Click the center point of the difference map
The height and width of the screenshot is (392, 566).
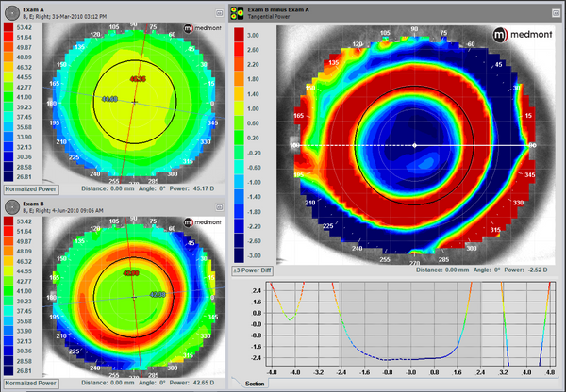[415, 145]
